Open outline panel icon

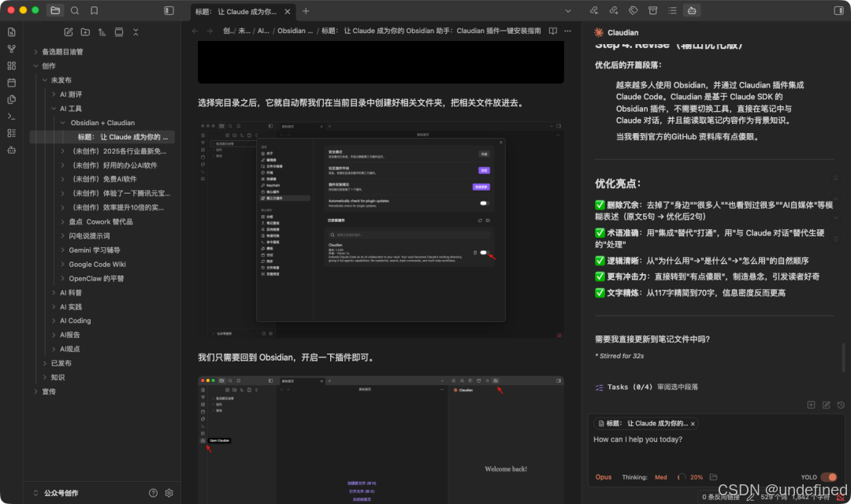672,10
